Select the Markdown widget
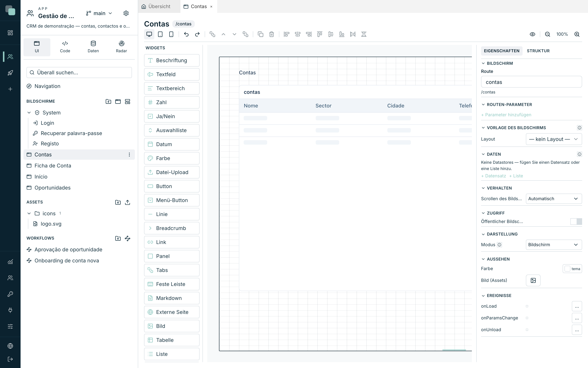 (x=172, y=298)
